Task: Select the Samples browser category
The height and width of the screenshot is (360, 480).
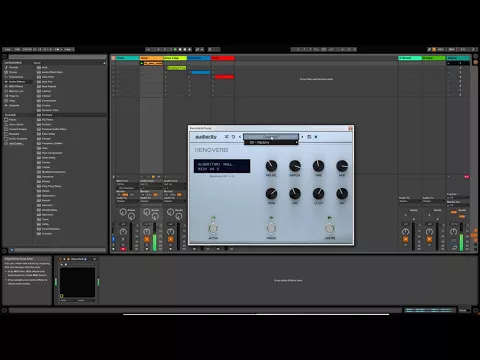Action: pyautogui.click(x=14, y=105)
